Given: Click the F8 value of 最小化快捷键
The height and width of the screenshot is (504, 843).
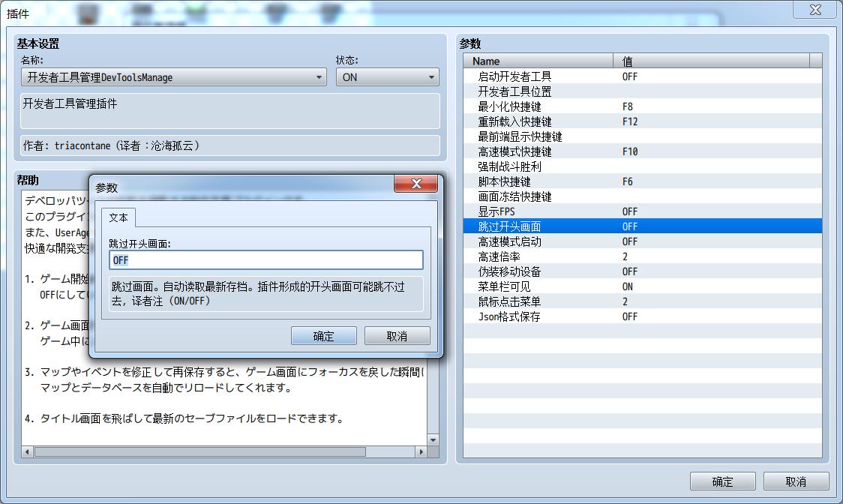Looking at the screenshot, I should pos(628,106).
